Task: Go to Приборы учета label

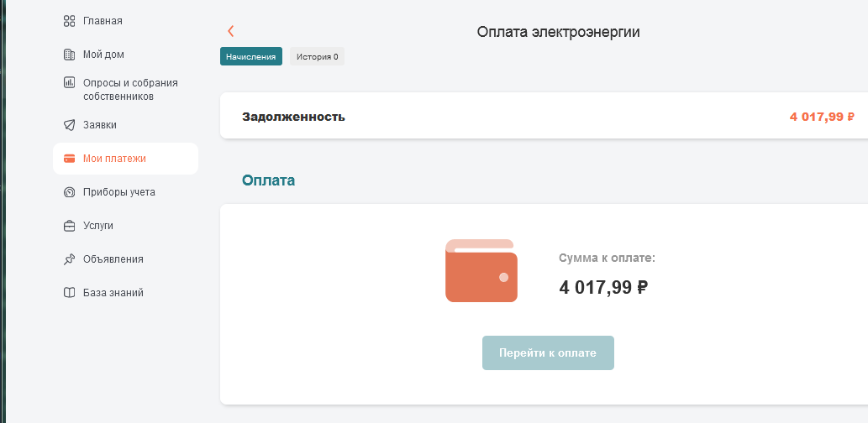Action: tap(119, 192)
